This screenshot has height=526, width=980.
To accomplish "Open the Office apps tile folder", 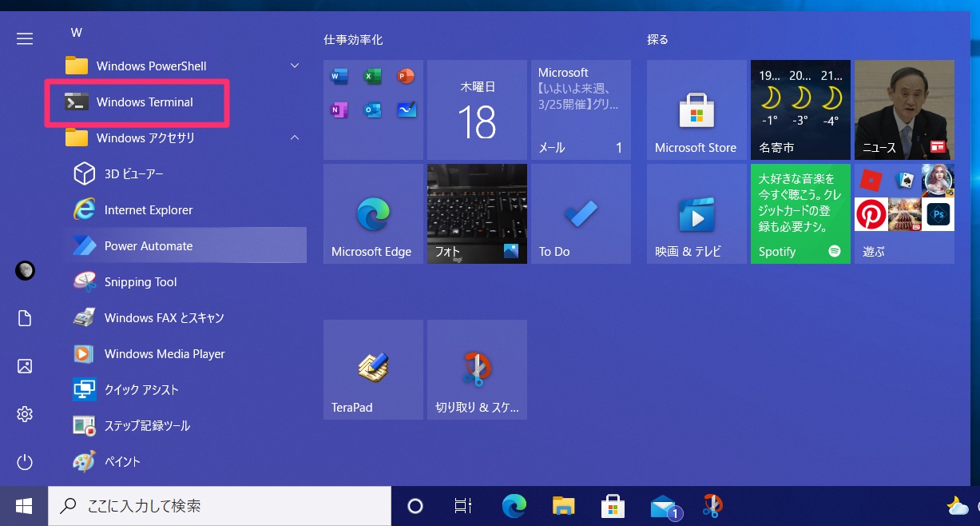I will pos(373,110).
